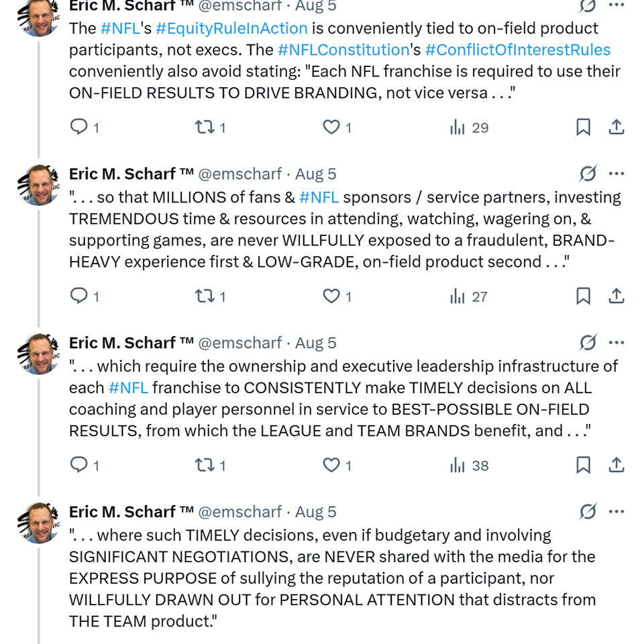Open the #NFLConstitution hashtag link

[x=343, y=50]
